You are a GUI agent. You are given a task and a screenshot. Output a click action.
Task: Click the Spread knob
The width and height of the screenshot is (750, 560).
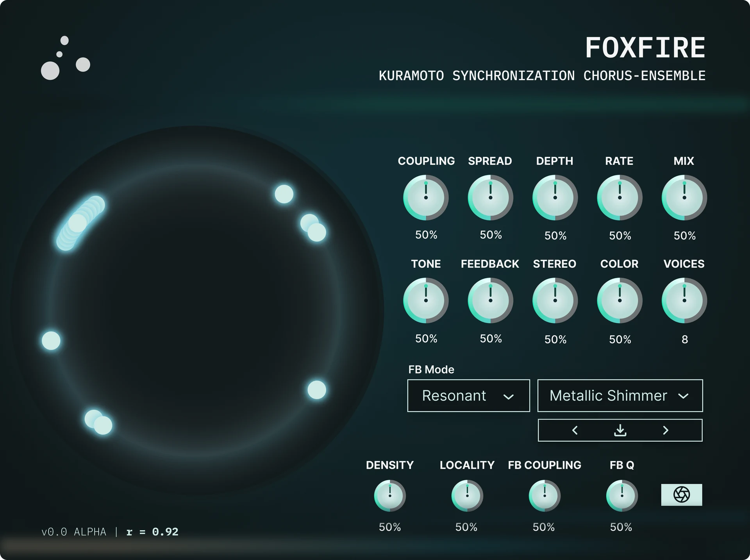(x=491, y=197)
